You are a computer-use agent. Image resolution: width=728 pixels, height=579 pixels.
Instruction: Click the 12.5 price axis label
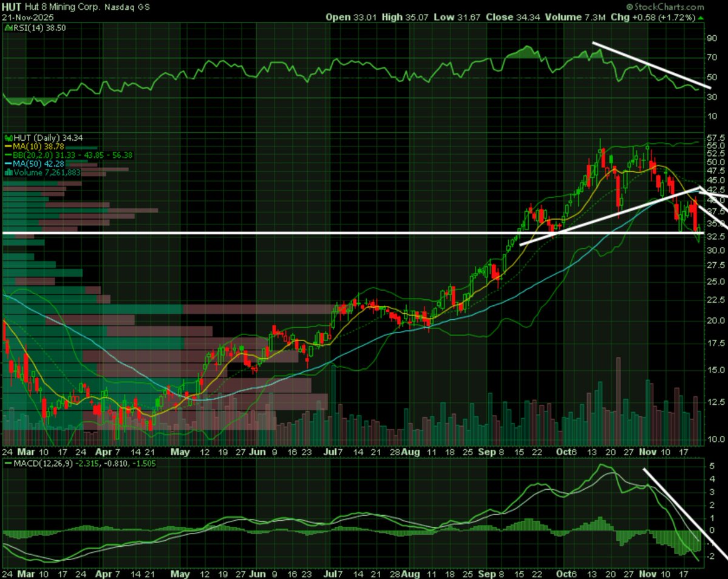click(x=715, y=401)
